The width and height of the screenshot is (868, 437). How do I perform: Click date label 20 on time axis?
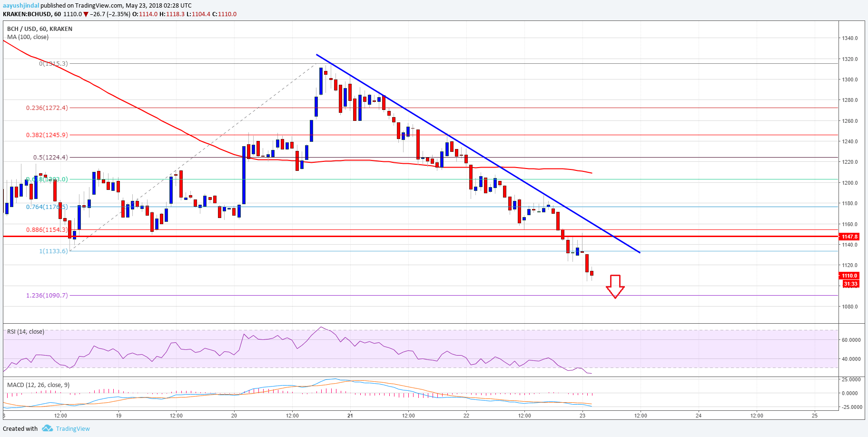coord(234,416)
